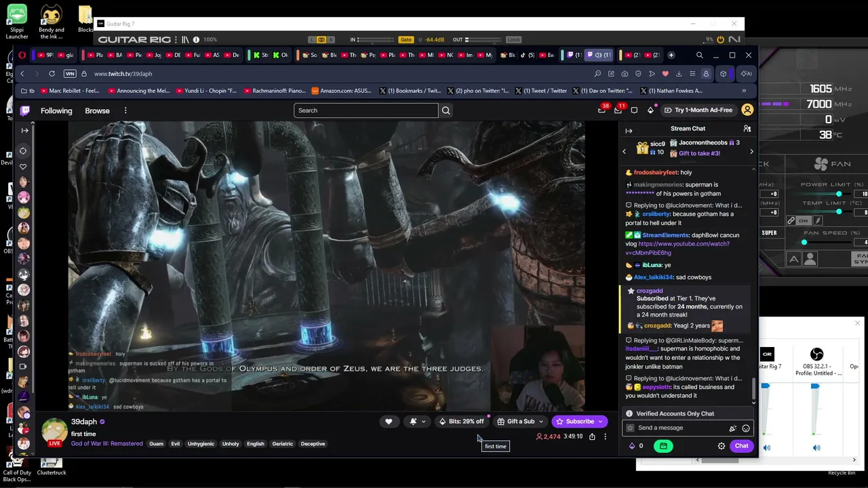868x488 pixels.
Task: Adjust the Afterburner Fan Speed slider
Action: point(804,242)
